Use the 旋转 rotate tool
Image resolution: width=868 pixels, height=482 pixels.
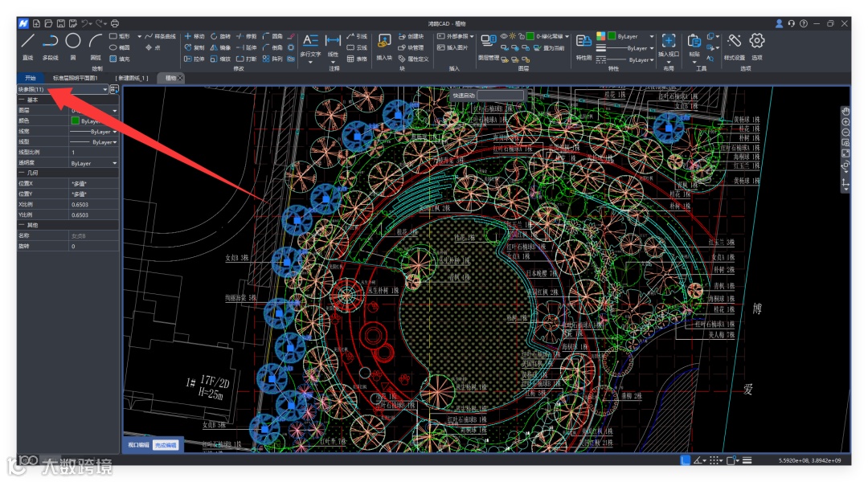pyautogui.click(x=220, y=36)
